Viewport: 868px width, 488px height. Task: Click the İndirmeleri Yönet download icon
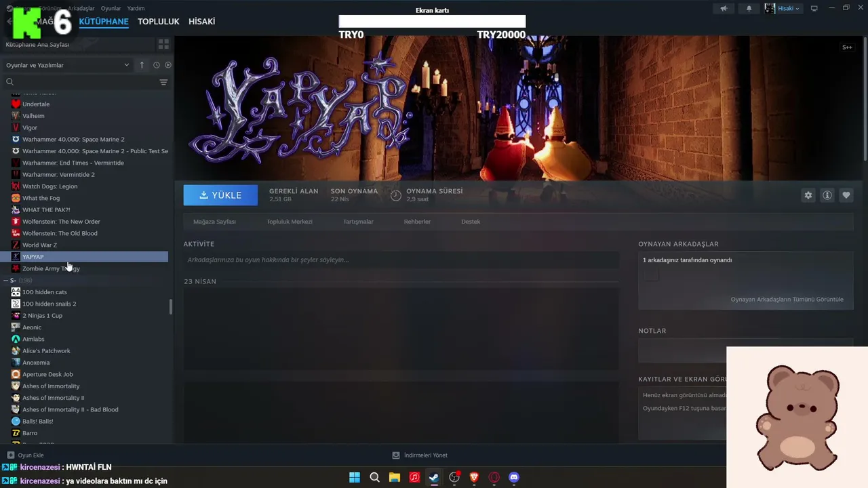click(396, 455)
